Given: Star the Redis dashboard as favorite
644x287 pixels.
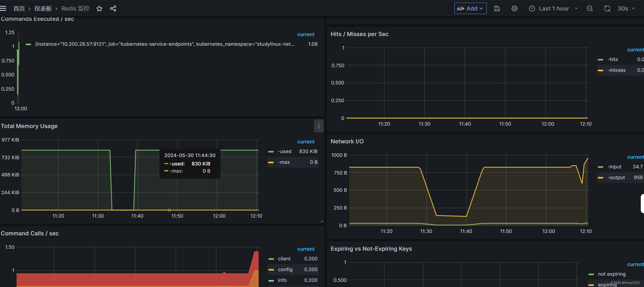Looking at the screenshot, I should coord(99,9).
